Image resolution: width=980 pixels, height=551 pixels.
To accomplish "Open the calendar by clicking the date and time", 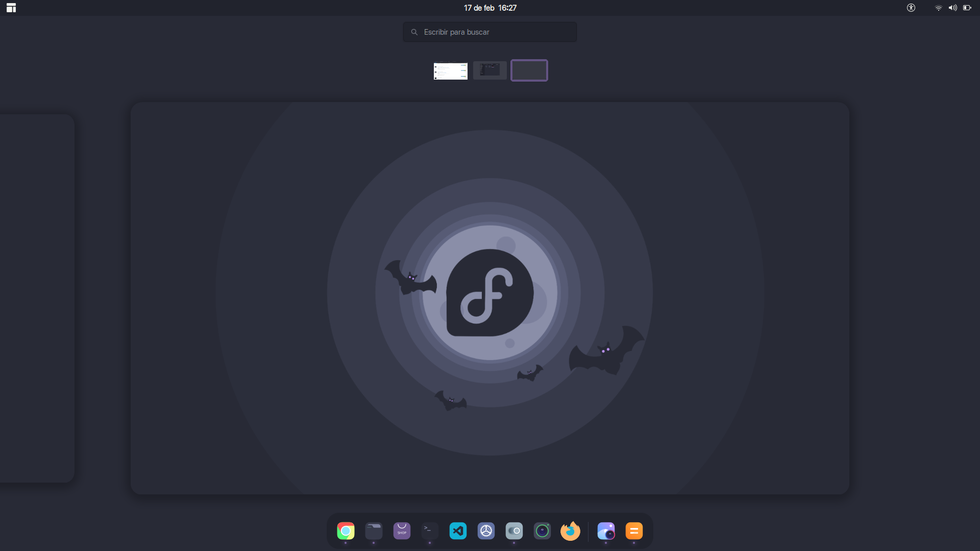I will 489,8.
